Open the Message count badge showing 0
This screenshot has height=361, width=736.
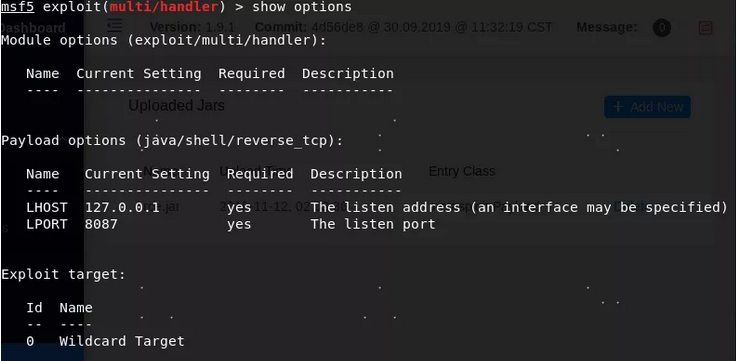(x=661, y=28)
